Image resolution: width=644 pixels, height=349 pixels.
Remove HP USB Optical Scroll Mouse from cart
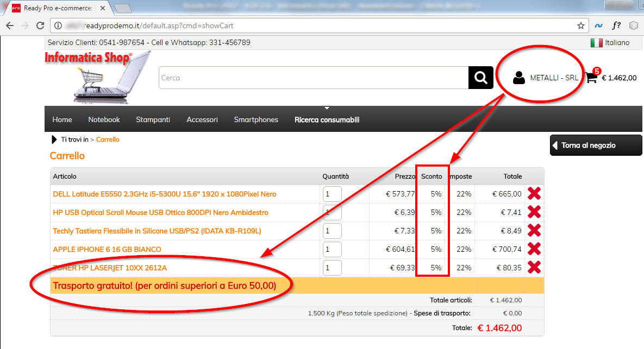tap(534, 212)
